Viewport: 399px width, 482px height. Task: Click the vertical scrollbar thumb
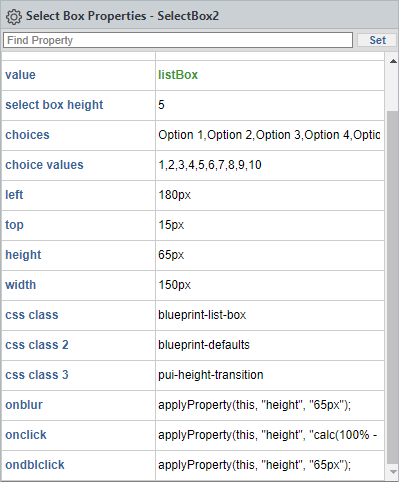pyautogui.click(x=393, y=288)
